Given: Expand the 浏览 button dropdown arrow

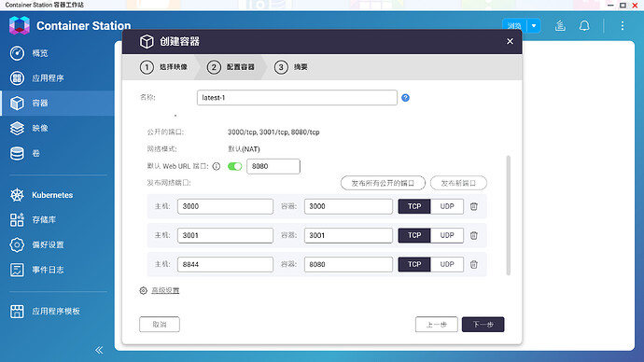Looking at the screenshot, I should (534, 26).
